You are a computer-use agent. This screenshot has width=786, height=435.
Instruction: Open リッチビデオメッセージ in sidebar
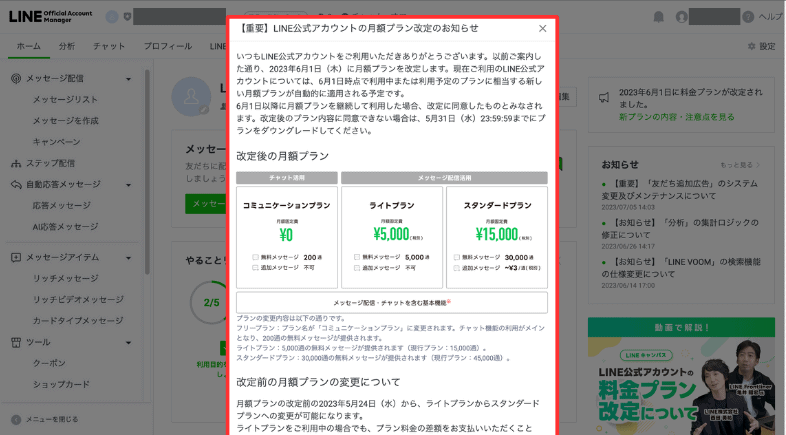tap(78, 299)
